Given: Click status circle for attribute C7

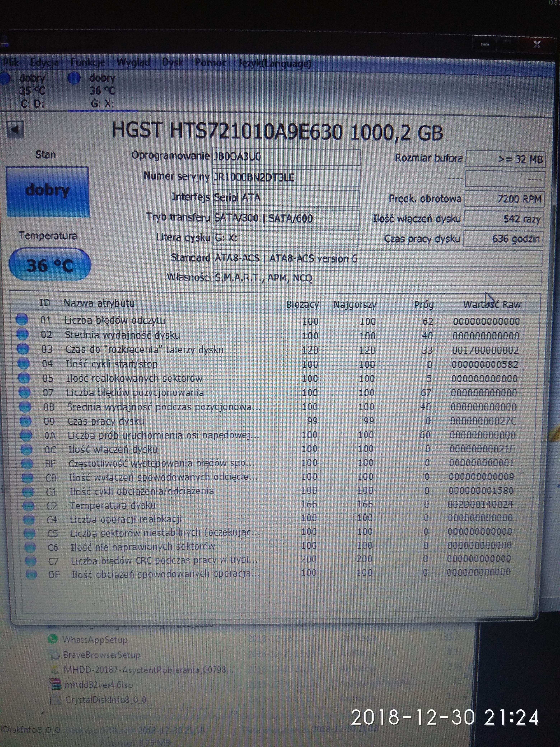Looking at the screenshot, I should [31, 561].
